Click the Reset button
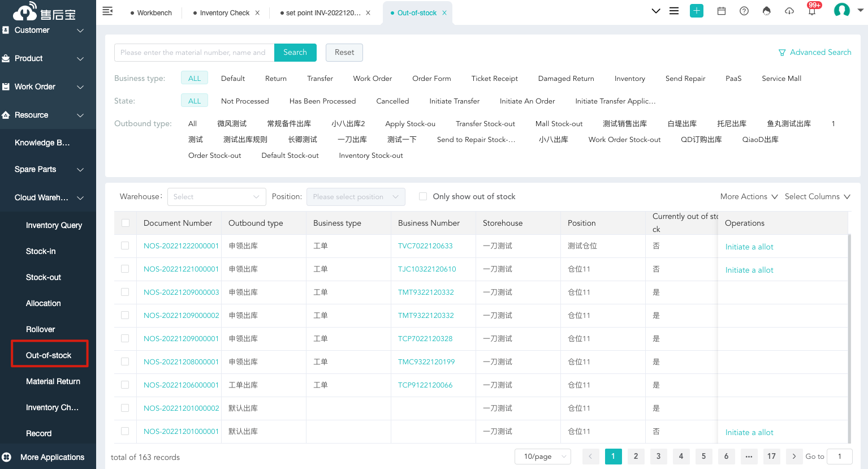868x469 pixels. (344, 53)
